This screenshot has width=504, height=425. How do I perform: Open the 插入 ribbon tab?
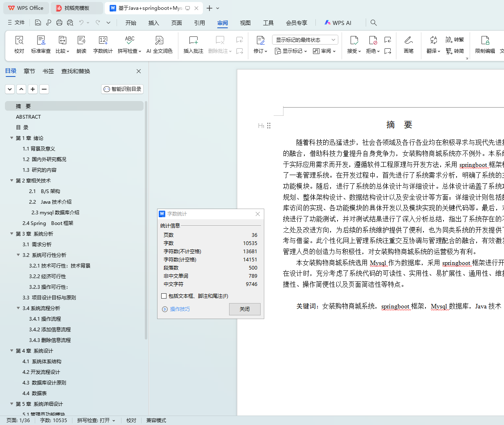point(154,23)
